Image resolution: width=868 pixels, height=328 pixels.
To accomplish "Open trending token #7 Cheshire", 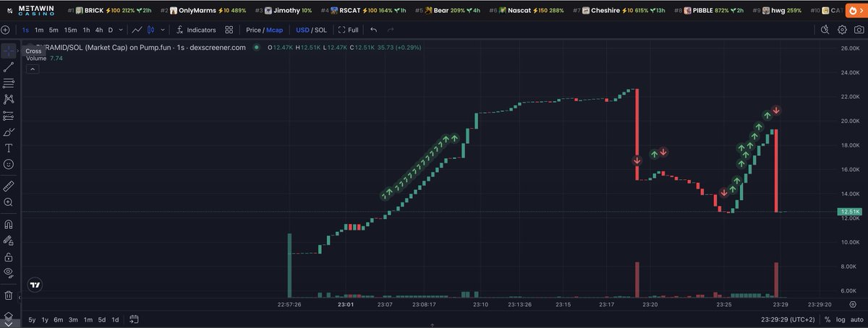I will [619, 11].
